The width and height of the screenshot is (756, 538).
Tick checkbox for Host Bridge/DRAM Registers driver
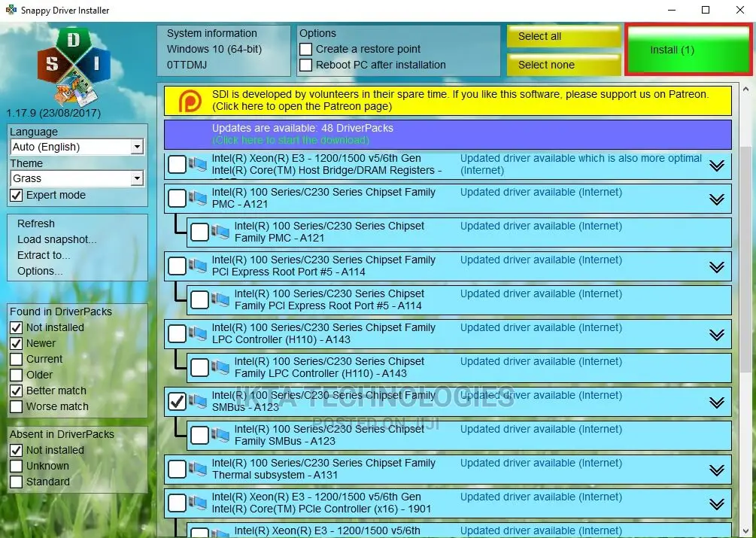pos(177,164)
